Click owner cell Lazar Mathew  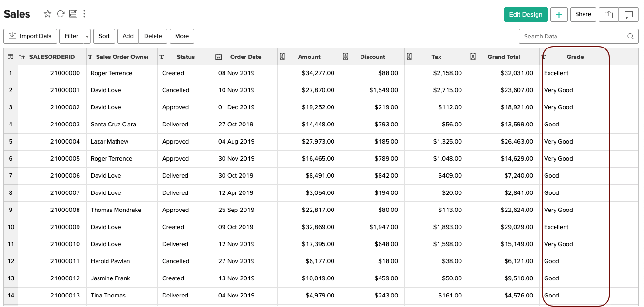(x=122, y=142)
